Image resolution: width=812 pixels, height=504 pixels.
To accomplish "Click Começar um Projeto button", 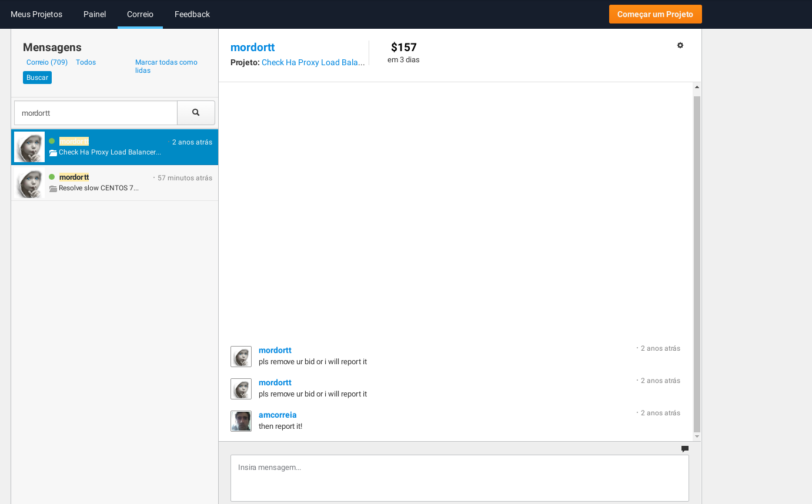I will [x=656, y=14].
